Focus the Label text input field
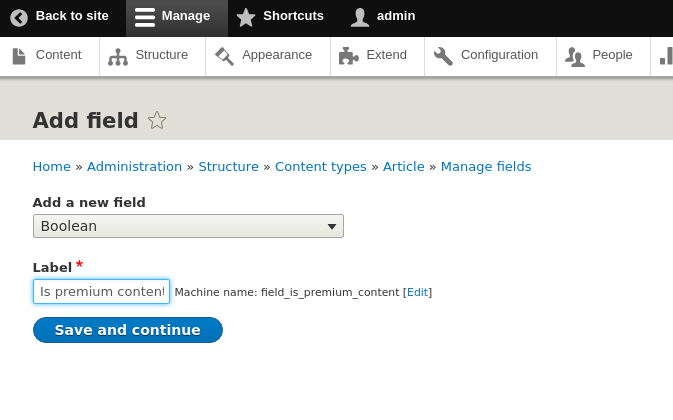This screenshot has width=673, height=420. (x=101, y=292)
